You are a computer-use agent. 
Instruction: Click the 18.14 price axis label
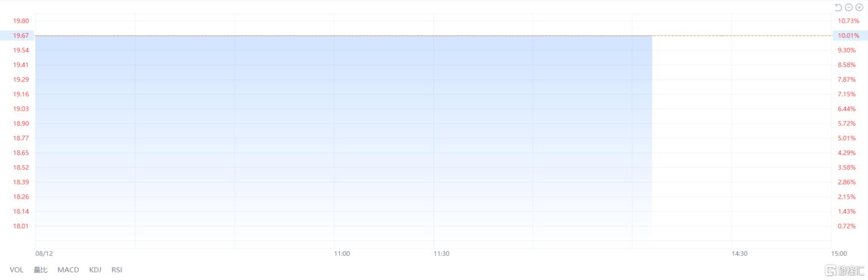[21, 211]
